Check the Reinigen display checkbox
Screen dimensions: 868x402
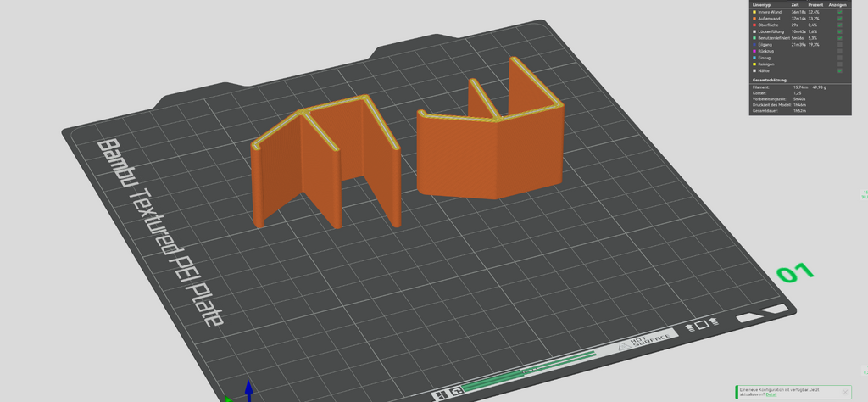pyautogui.click(x=840, y=64)
